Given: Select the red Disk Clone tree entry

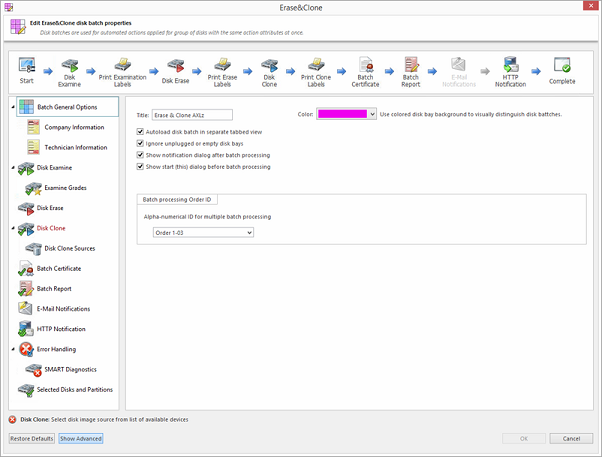Looking at the screenshot, I should tap(51, 228).
